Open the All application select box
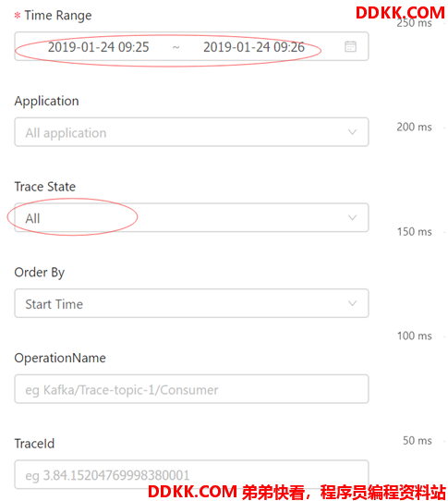The height and width of the screenshot is (501, 448). click(x=191, y=132)
